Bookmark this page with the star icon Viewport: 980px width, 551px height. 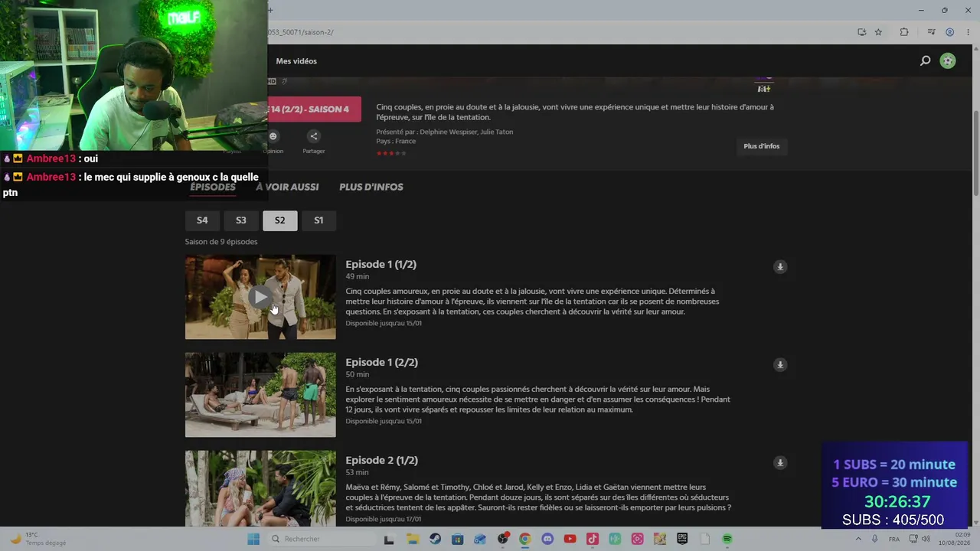tap(878, 32)
